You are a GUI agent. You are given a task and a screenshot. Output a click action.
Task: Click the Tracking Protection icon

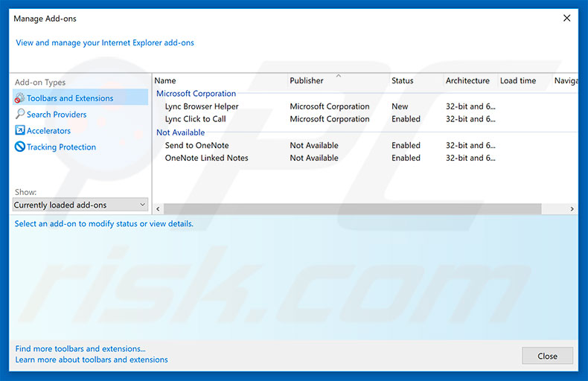[x=20, y=147]
